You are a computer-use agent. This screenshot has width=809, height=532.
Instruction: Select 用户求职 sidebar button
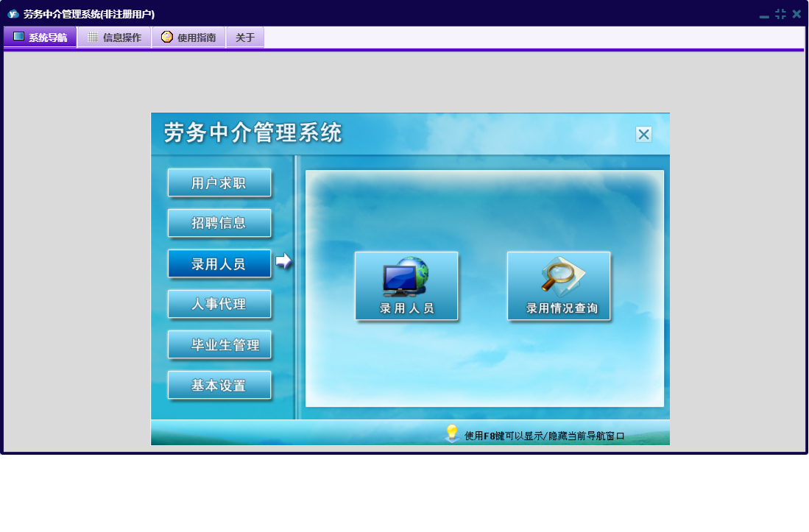(x=219, y=182)
